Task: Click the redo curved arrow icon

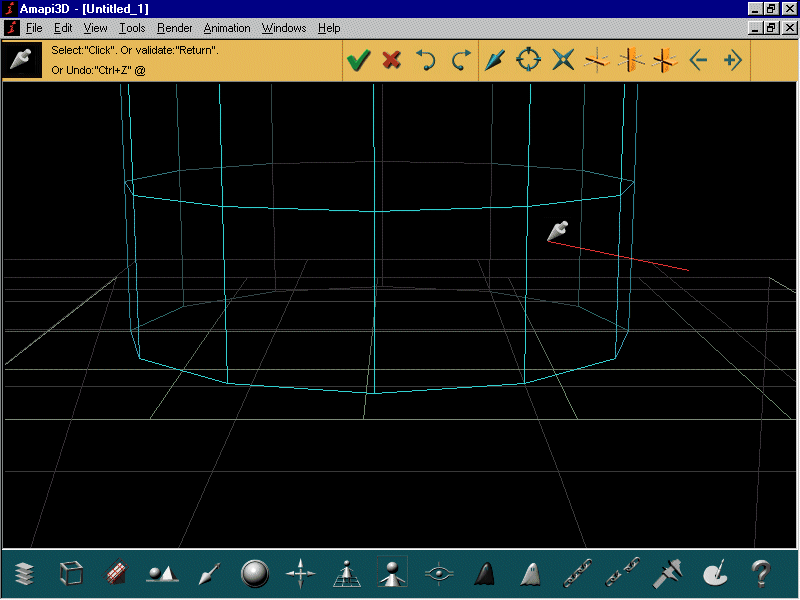Action: [x=460, y=61]
